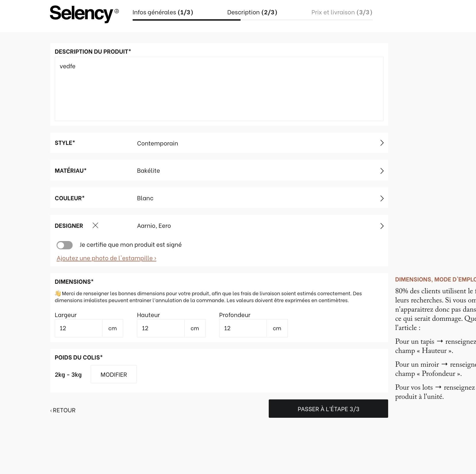This screenshot has width=476, height=474.
Task: Click the Selency logo
Action: 84,13
